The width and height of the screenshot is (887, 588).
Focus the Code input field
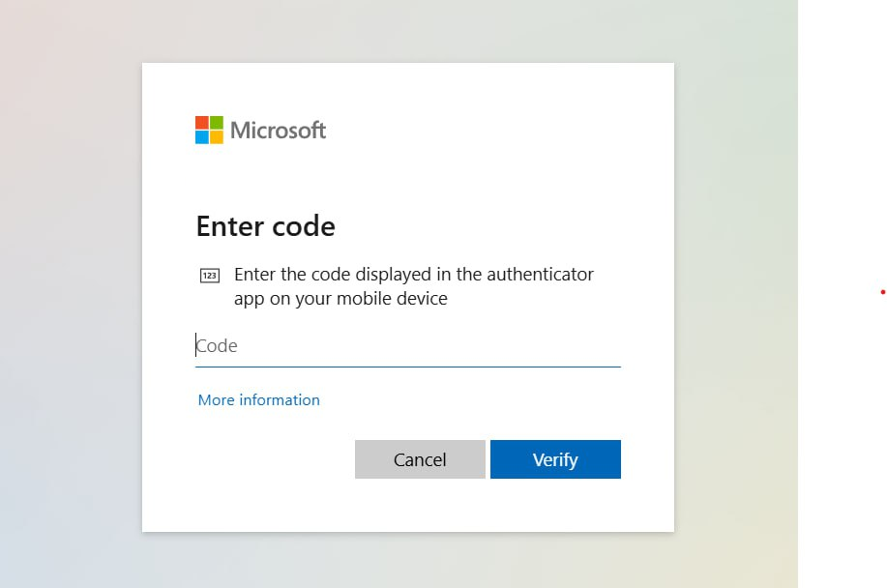(408, 345)
